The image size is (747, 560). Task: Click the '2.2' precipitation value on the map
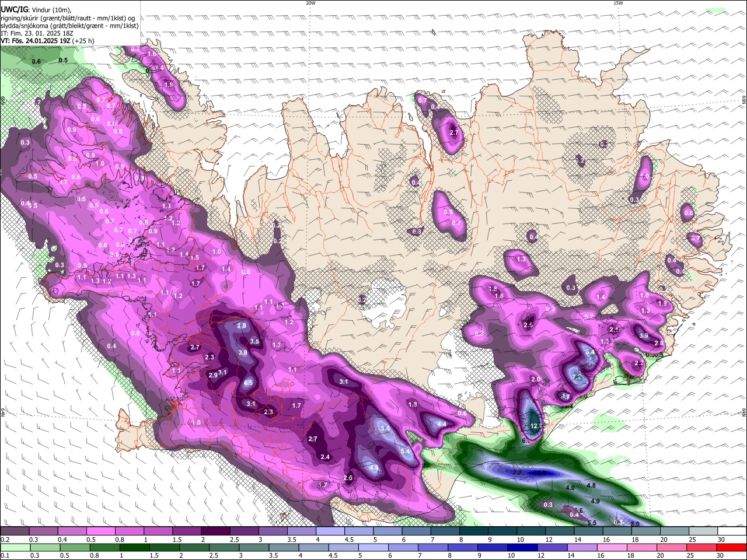639,363
